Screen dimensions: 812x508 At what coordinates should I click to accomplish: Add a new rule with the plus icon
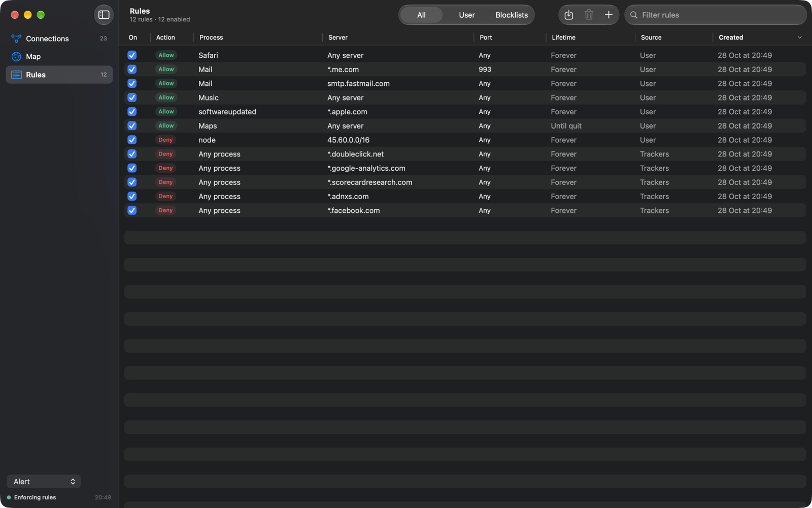pos(608,15)
